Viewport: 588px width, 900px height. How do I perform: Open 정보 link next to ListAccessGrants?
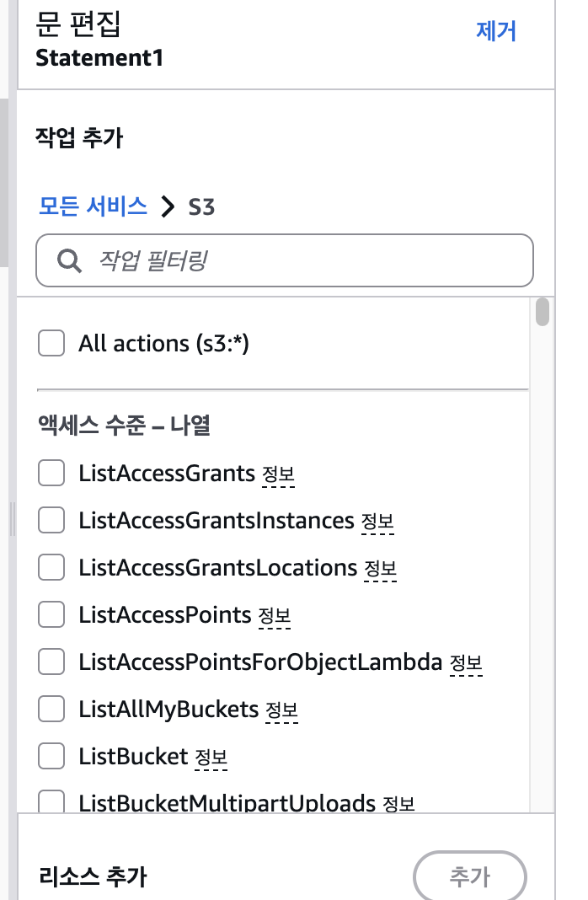coord(278,475)
